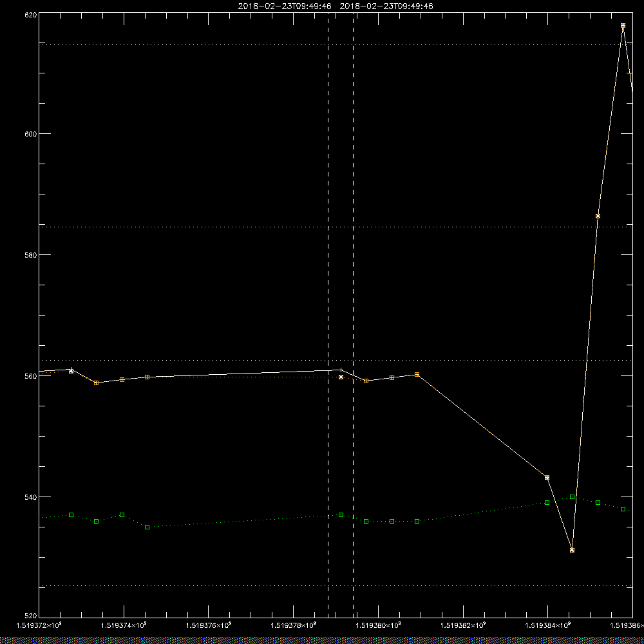Click the orange peak data point near 618
The height and width of the screenshot is (644, 644).
(623, 26)
